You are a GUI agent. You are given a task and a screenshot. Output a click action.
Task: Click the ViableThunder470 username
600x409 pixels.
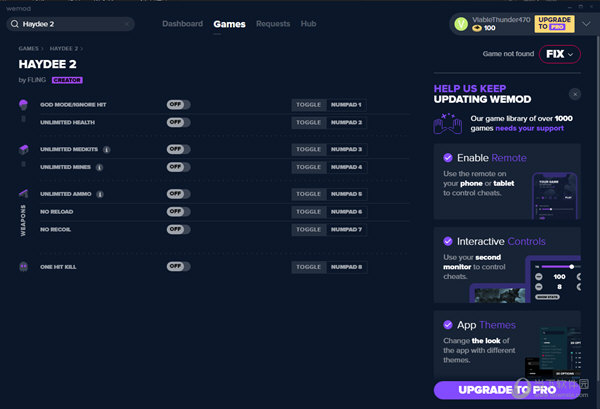[501, 20]
